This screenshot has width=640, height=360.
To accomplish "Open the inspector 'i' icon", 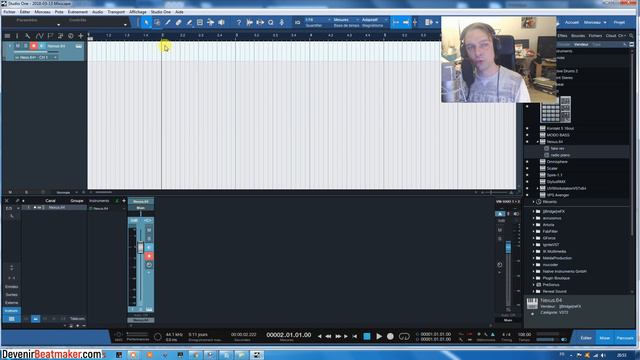I will pos(17,36).
